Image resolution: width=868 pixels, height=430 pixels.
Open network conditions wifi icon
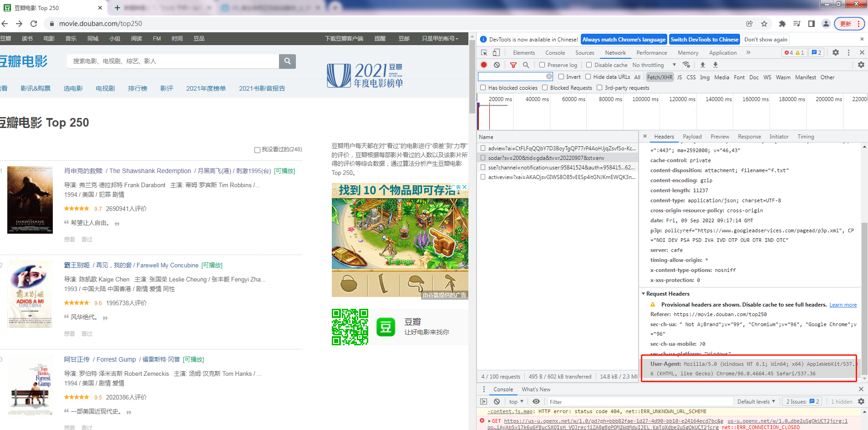[686, 65]
